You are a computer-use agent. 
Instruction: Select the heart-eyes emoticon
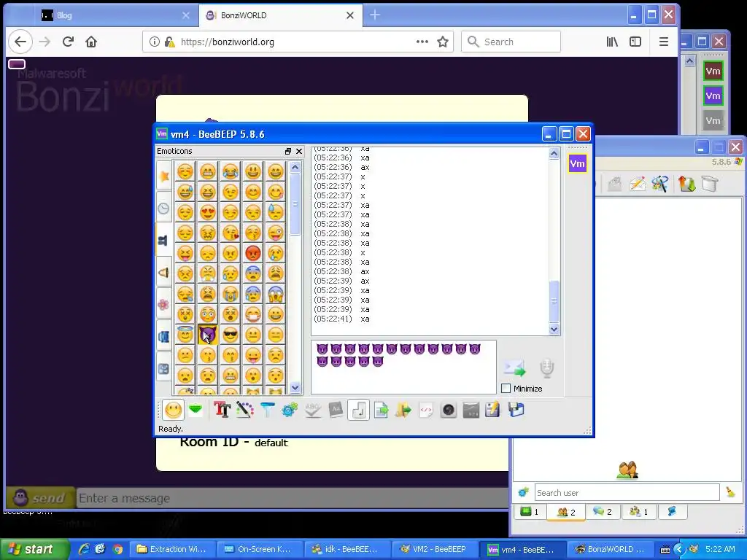point(208,212)
